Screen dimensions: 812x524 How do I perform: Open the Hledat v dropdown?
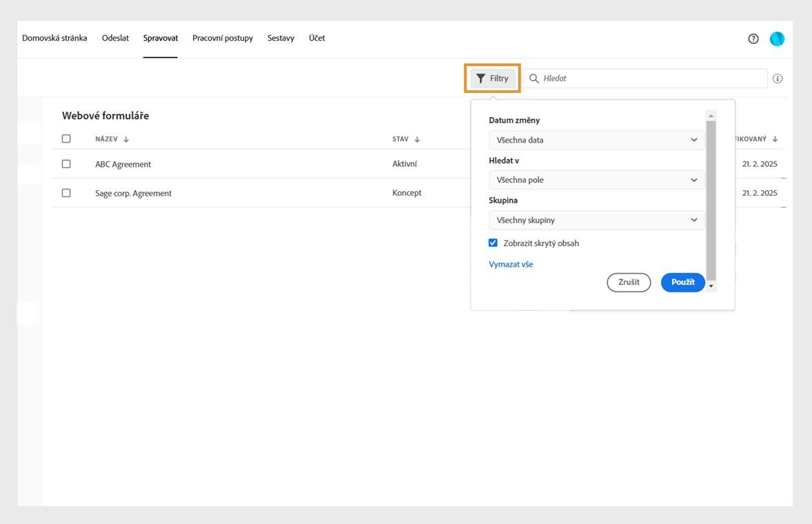597,180
